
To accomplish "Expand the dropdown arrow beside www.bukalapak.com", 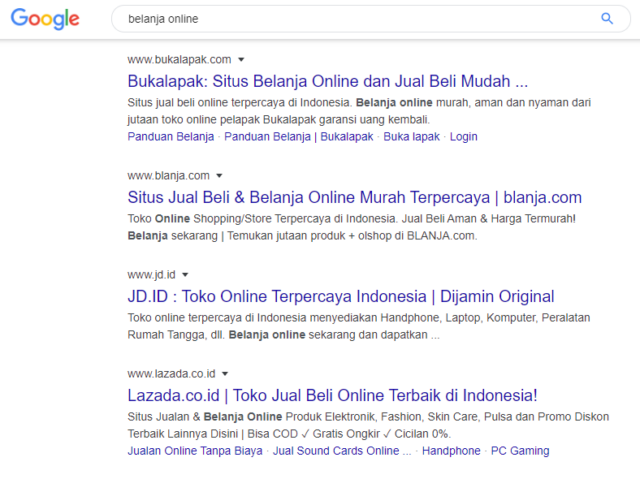I will (241, 60).
